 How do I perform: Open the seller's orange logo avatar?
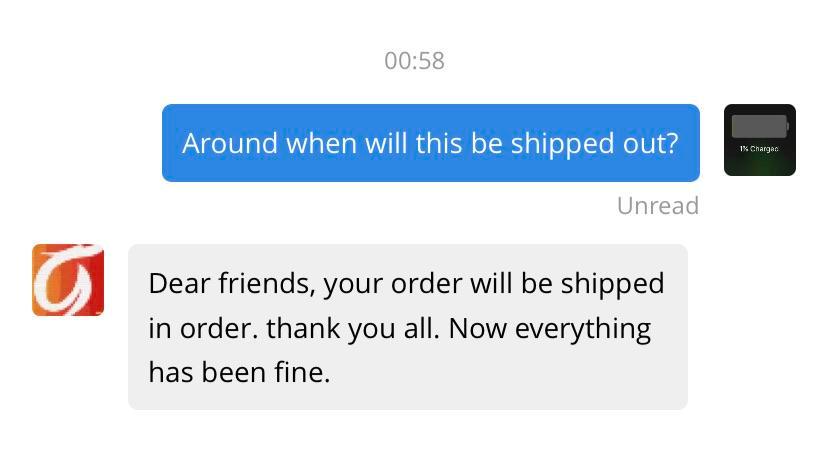[68, 280]
